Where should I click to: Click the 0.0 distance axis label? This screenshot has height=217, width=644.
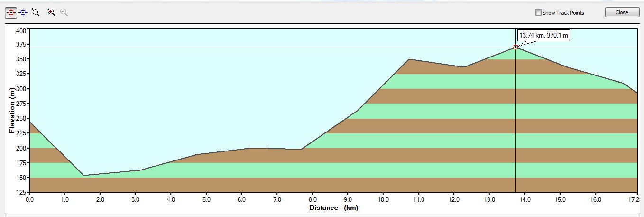tap(29, 200)
